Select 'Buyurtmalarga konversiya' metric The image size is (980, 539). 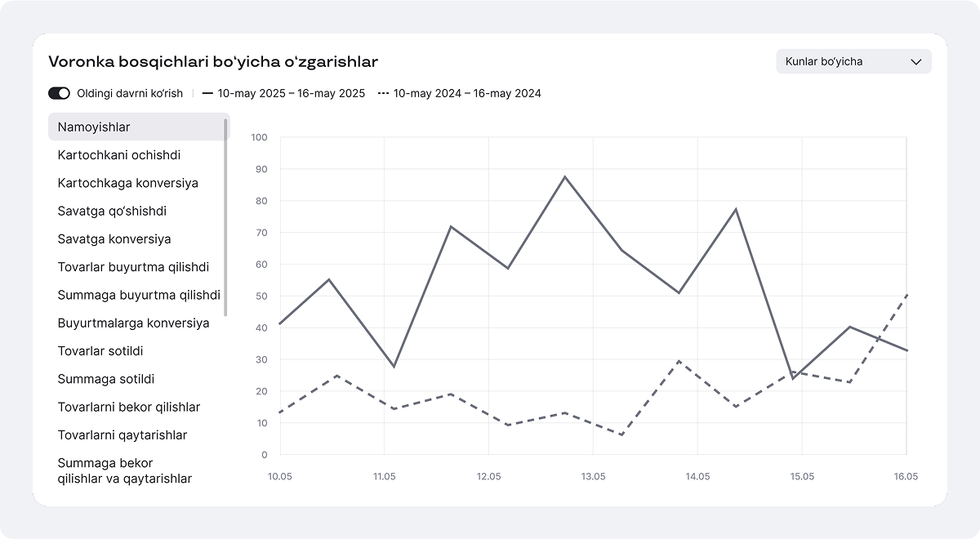point(133,323)
